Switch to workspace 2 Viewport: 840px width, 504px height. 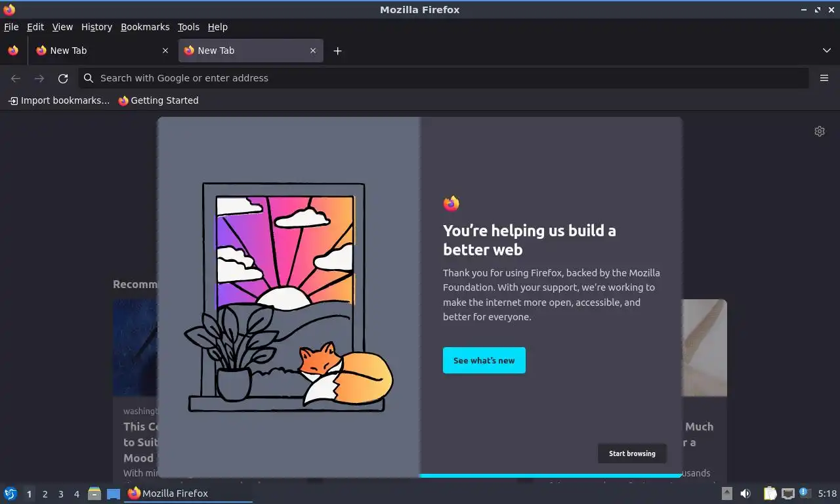click(45, 494)
